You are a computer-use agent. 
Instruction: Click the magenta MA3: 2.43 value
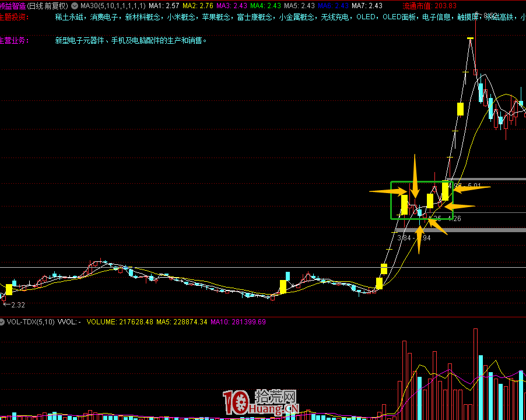coord(232,6)
